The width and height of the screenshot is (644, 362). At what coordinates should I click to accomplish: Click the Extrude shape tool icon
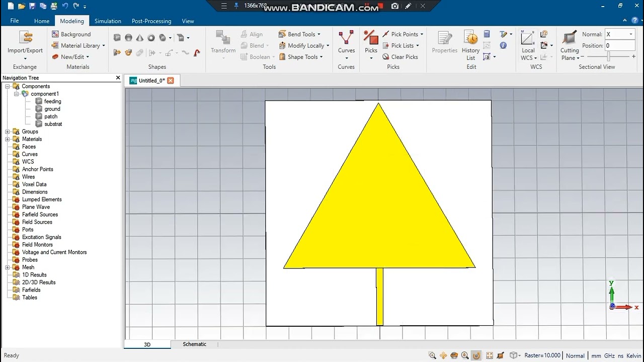(181, 38)
